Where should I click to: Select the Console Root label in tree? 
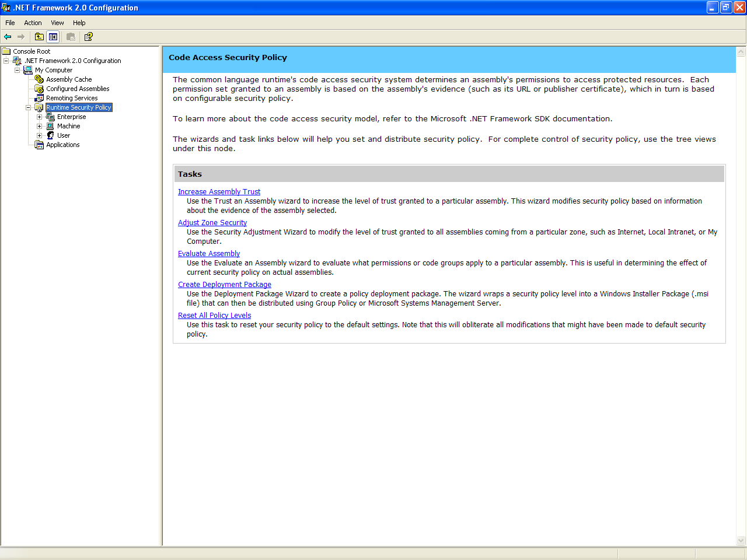[32, 51]
